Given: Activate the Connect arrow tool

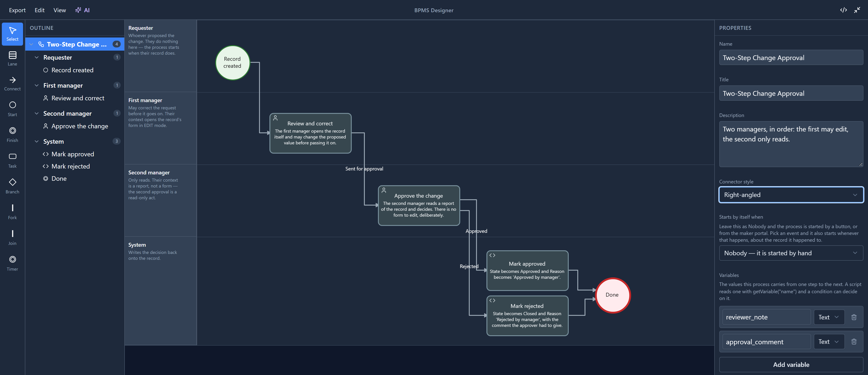Looking at the screenshot, I should 12,84.
